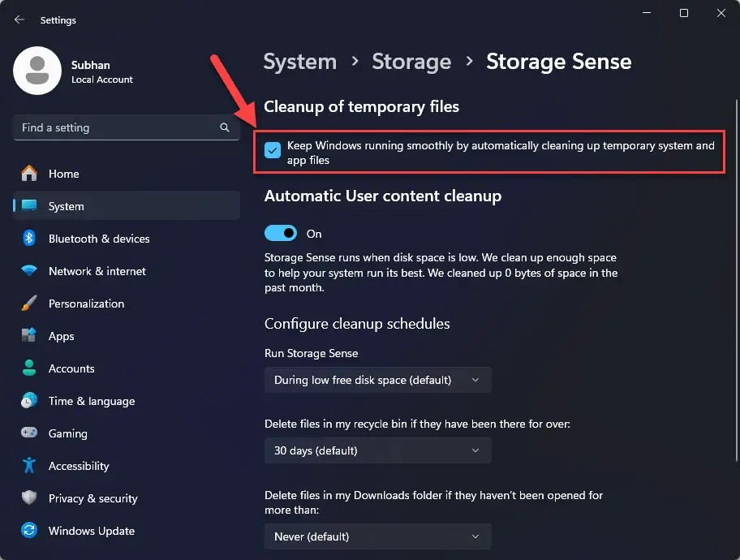
Task: Select System in the breadcrumb trail
Action: click(x=299, y=62)
